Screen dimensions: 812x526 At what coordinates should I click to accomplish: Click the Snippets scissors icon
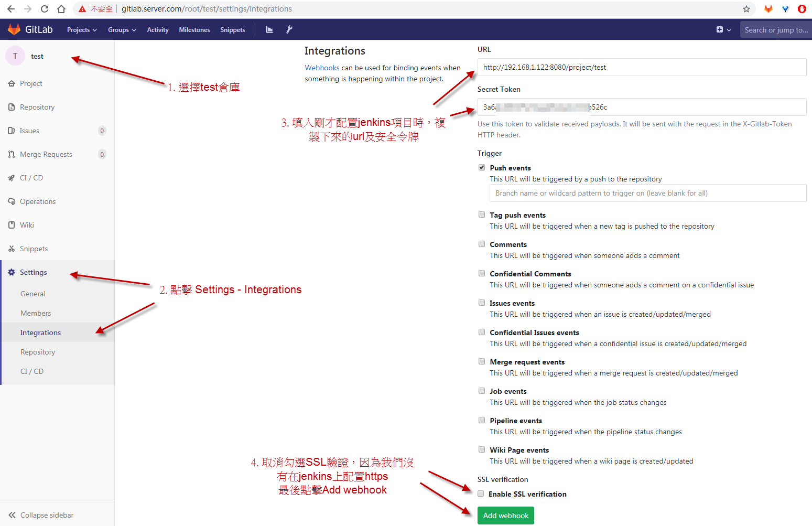tap(12, 249)
